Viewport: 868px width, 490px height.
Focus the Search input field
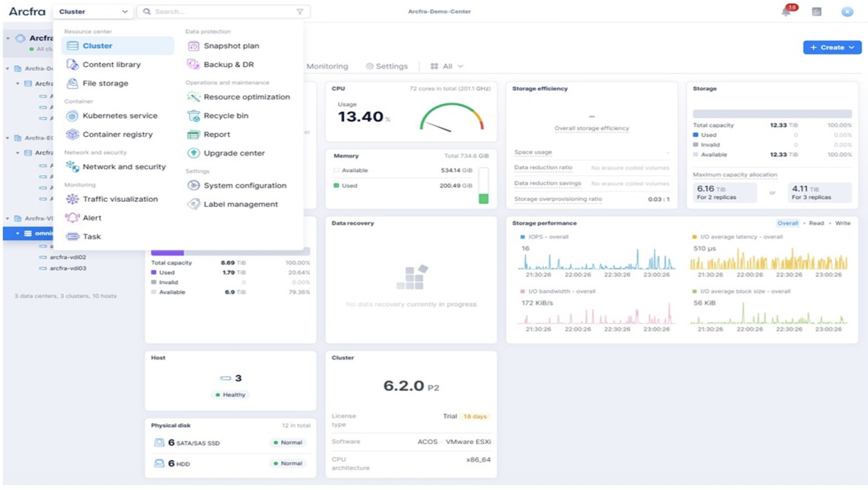coord(223,12)
